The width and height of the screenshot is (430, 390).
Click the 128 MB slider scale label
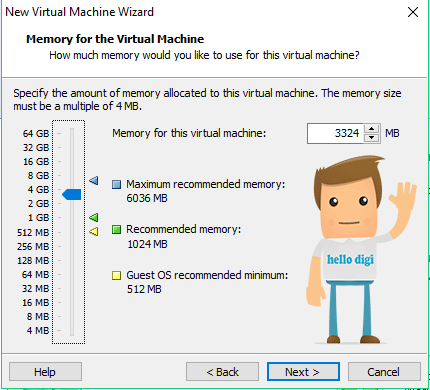coord(33,260)
